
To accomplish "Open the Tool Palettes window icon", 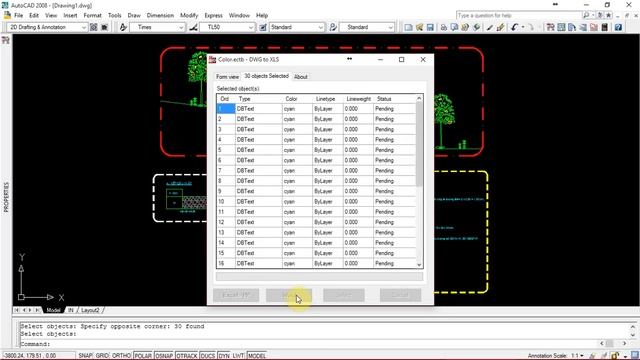I will pos(572,27).
